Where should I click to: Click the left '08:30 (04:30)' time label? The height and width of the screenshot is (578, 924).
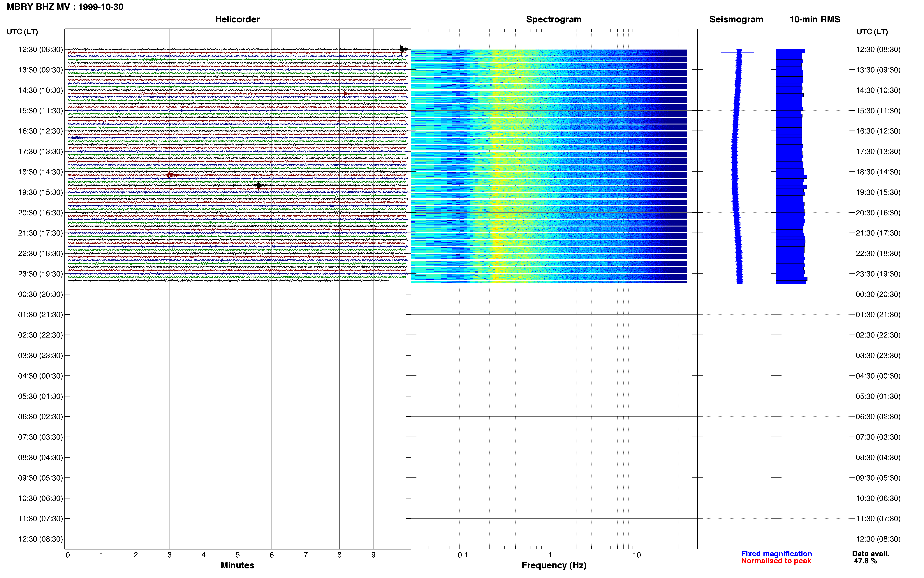point(41,457)
